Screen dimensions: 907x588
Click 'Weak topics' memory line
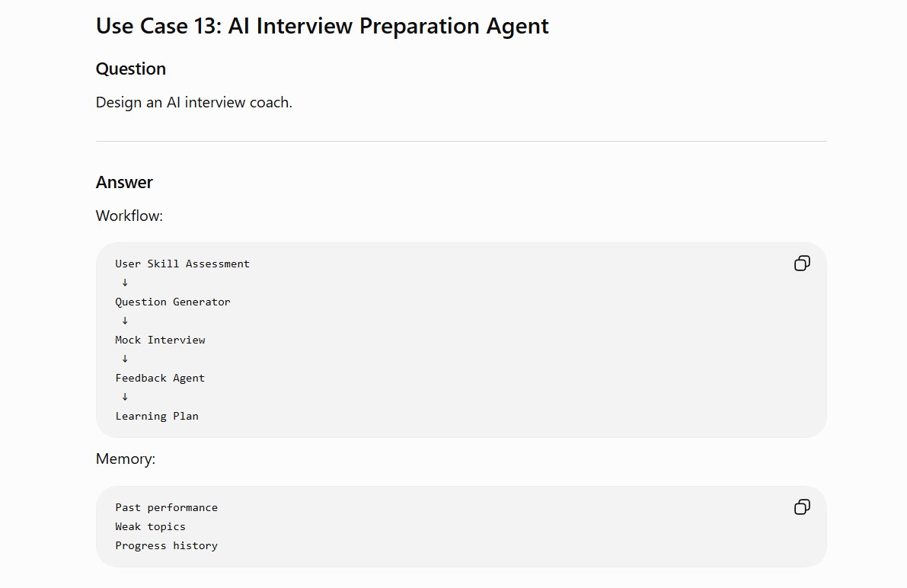150,526
